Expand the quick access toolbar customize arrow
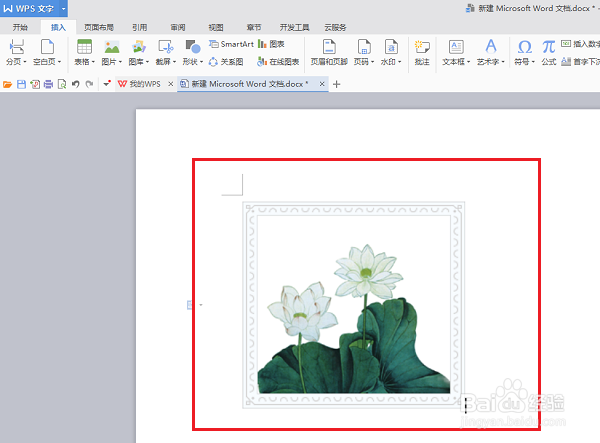The width and height of the screenshot is (600, 443). pyautogui.click(x=107, y=84)
